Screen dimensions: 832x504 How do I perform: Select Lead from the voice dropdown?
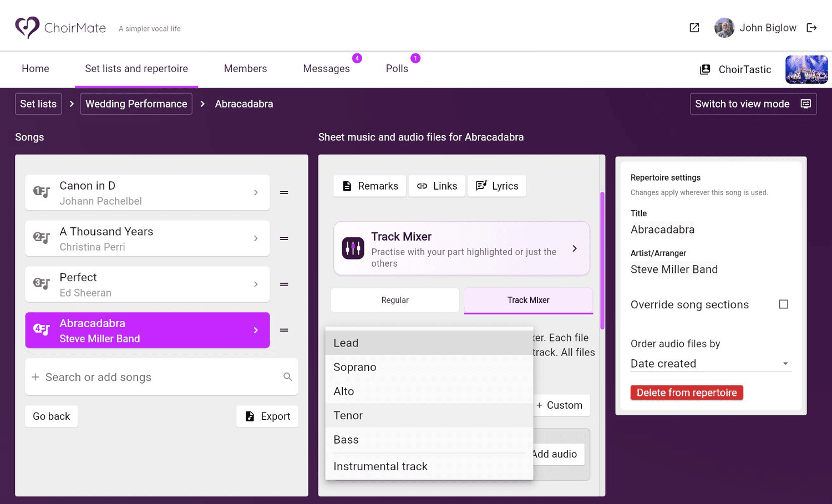pyautogui.click(x=429, y=343)
